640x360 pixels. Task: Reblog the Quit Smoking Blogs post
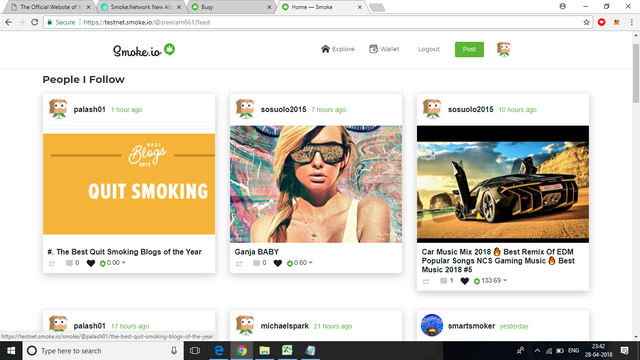(52, 264)
